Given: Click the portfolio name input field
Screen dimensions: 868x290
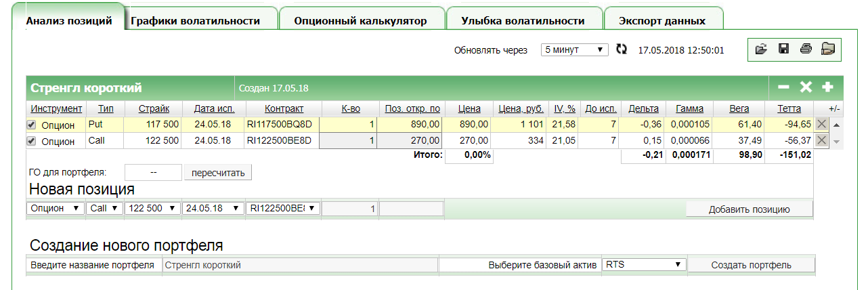Looking at the screenshot, I should pyautogui.click(x=300, y=265).
